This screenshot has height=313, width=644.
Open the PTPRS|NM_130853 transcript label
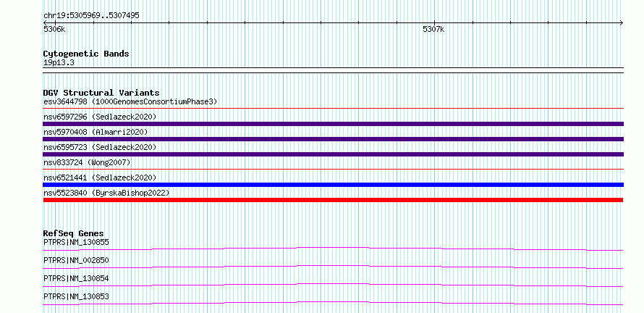pyautogui.click(x=77, y=296)
